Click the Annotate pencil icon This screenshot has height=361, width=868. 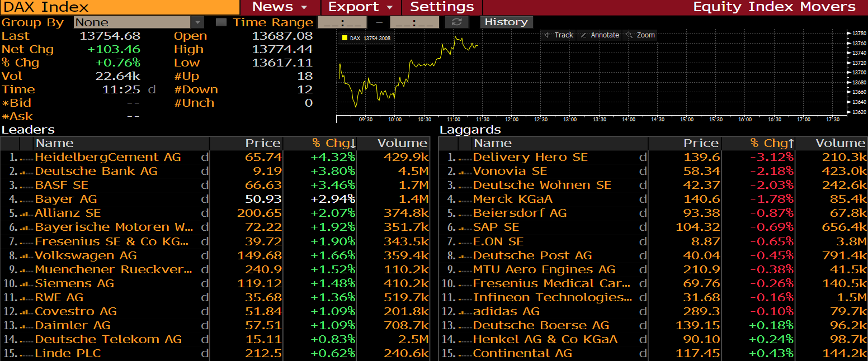pos(583,35)
